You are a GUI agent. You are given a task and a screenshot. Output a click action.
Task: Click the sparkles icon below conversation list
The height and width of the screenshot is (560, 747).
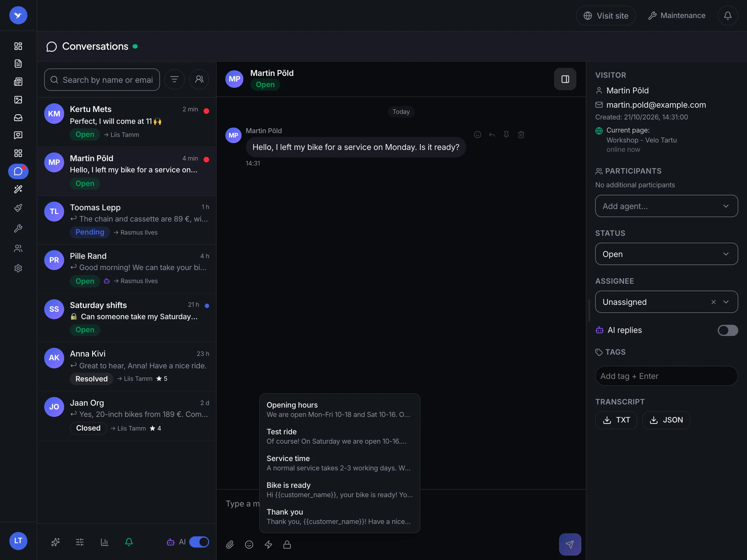point(55,542)
